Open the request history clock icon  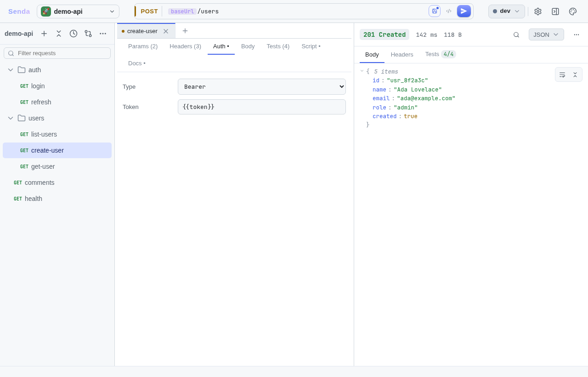(73, 34)
